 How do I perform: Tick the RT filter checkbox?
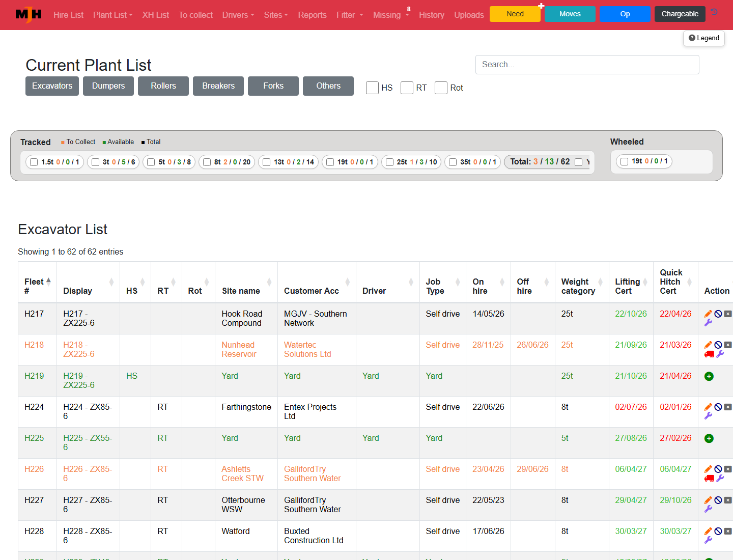[407, 88]
